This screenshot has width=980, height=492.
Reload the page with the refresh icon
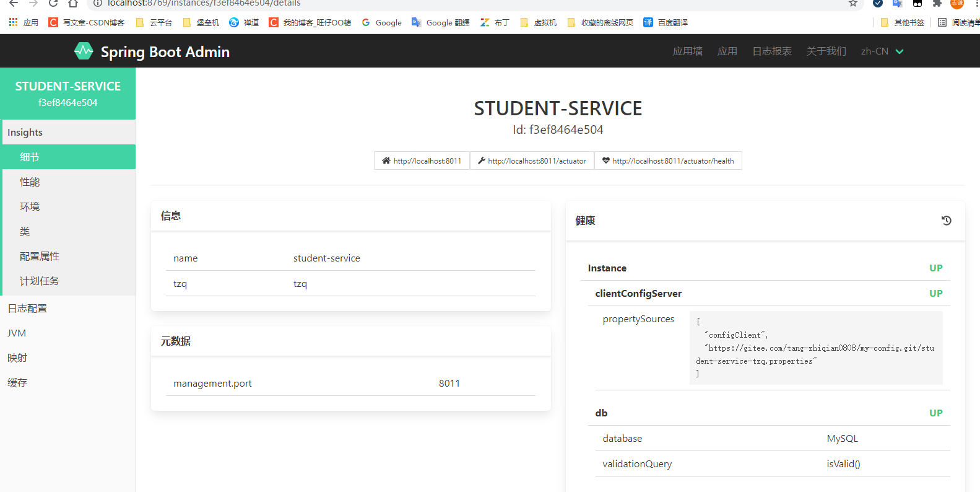(x=53, y=3)
